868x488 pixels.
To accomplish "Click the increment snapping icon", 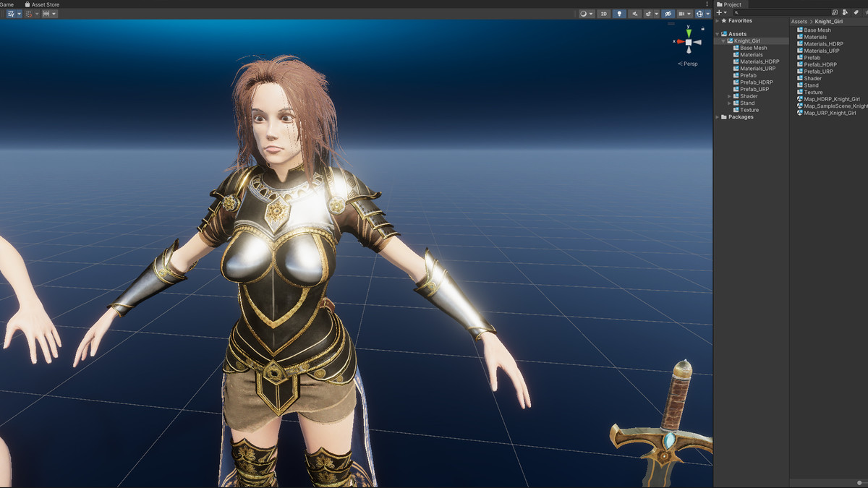I will [46, 14].
